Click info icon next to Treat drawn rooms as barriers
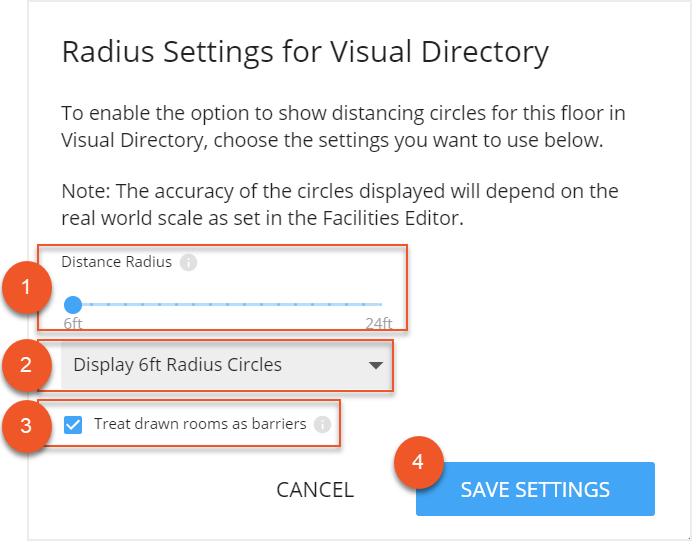 [x=322, y=424]
